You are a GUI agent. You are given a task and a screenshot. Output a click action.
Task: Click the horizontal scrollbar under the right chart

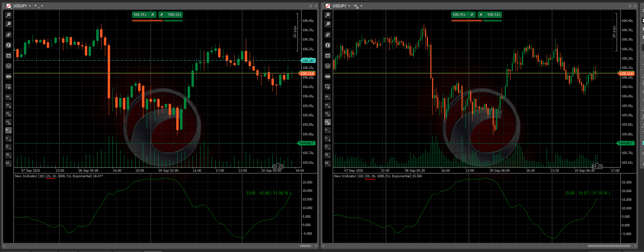coord(609,246)
